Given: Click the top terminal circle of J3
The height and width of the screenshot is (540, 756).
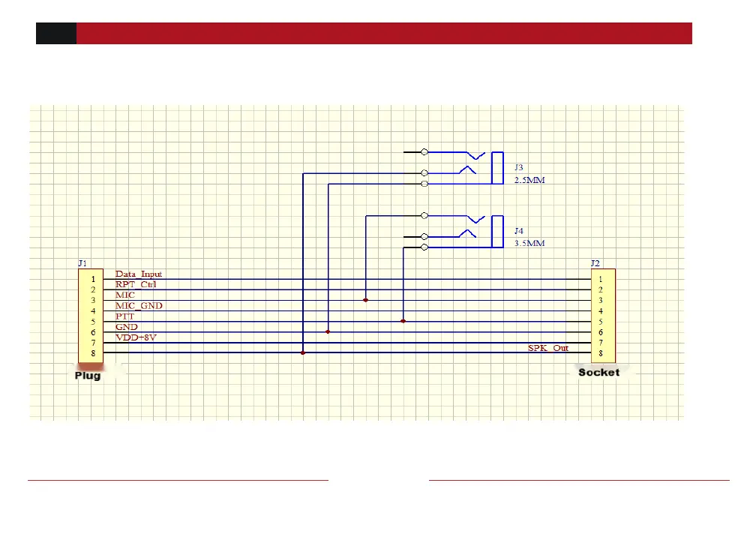Looking at the screenshot, I should [x=424, y=151].
